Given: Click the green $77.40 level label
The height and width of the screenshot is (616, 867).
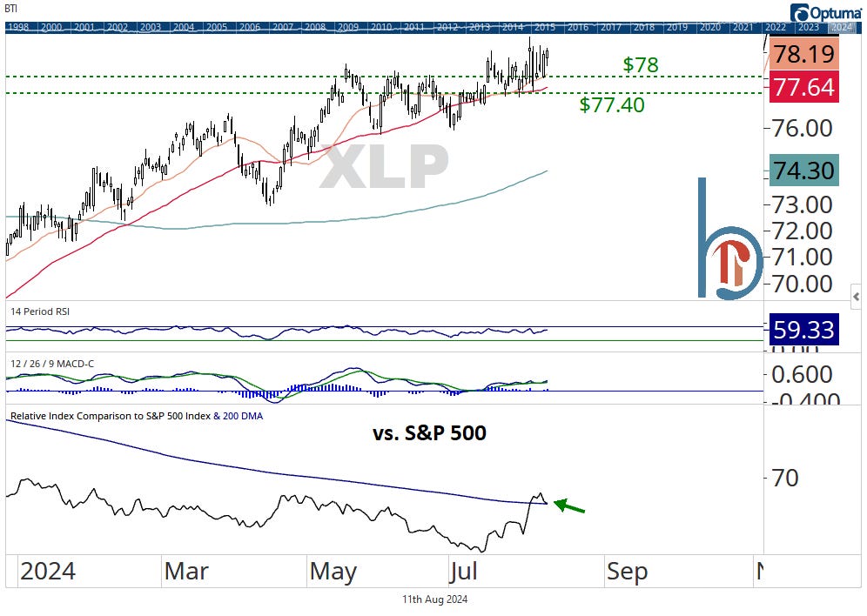Looking at the screenshot, I should [x=612, y=104].
